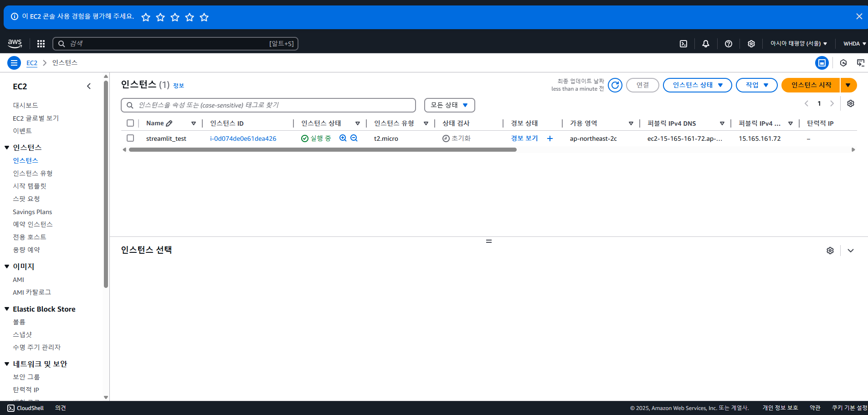The width and height of the screenshot is (868, 415).
Task: Click the blue square panel icon in breadcrumb bar
Action: (822, 63)
